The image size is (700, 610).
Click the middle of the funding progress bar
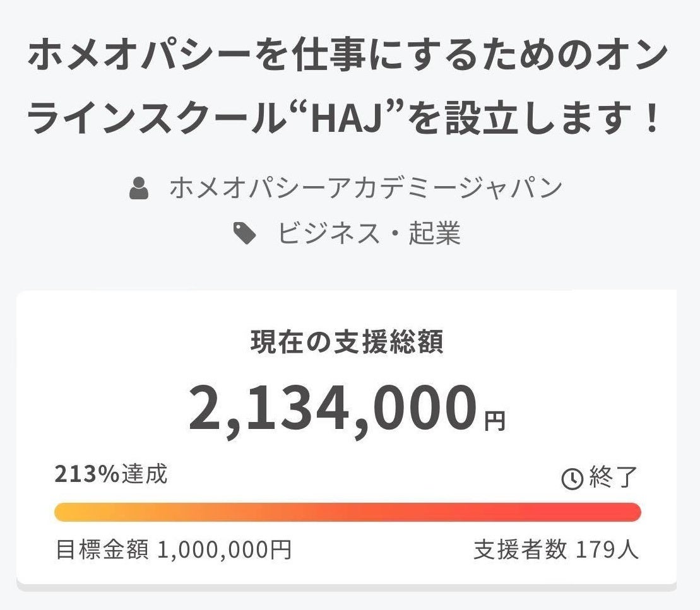tap(348, 512)
